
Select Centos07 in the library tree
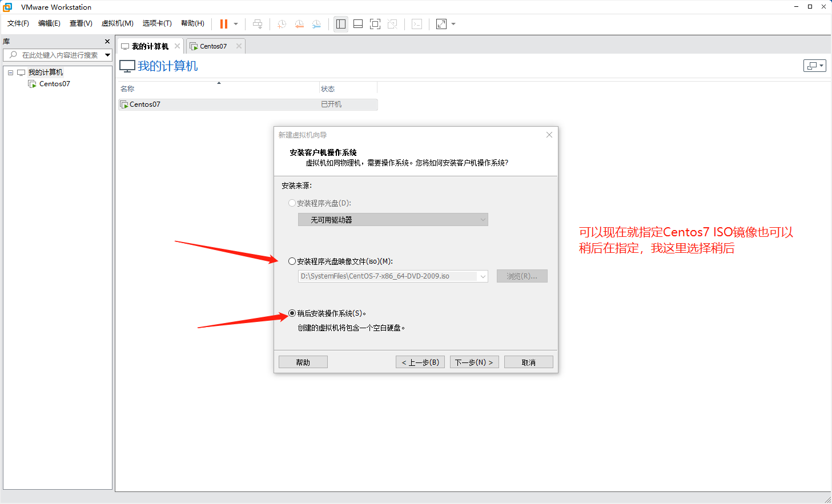click(x=55, y=84)
